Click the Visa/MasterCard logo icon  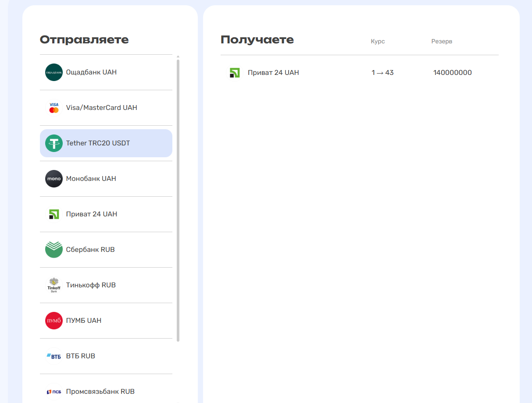tap(54, 108)
